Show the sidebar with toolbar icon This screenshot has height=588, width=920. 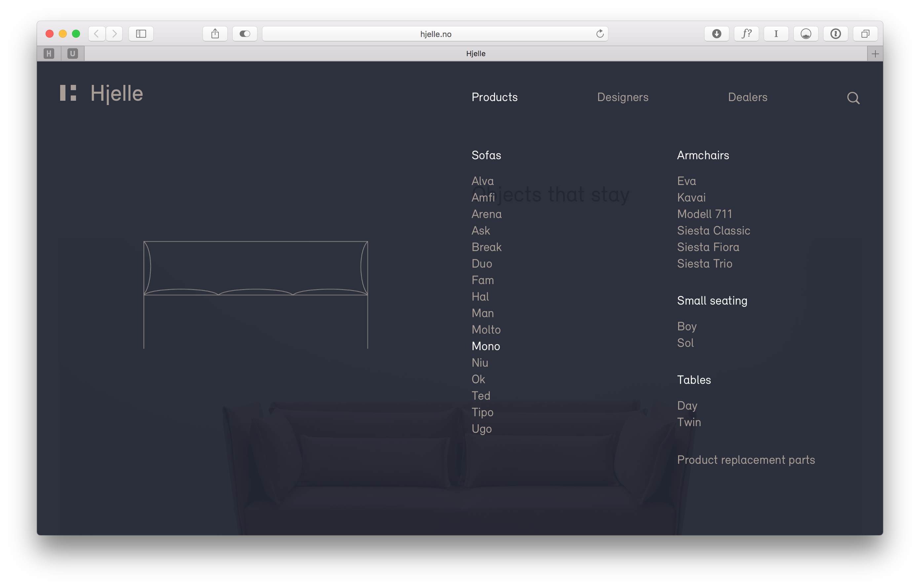click(141, 34)
